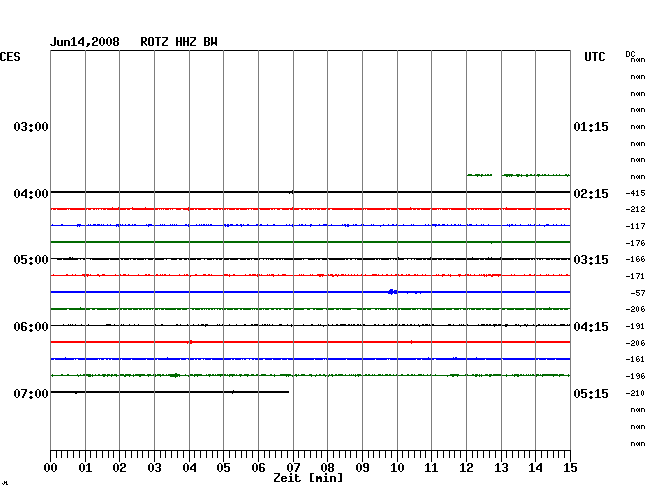Click minute 10 on the time axis
Image resolution: width=650 pixels, height=494 pixels.
(397, 468)
